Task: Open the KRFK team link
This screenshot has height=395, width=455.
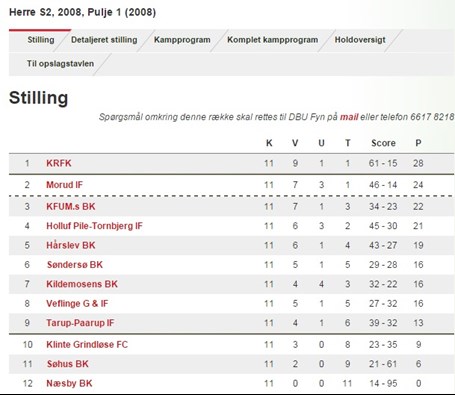Action: coord(59,163)
